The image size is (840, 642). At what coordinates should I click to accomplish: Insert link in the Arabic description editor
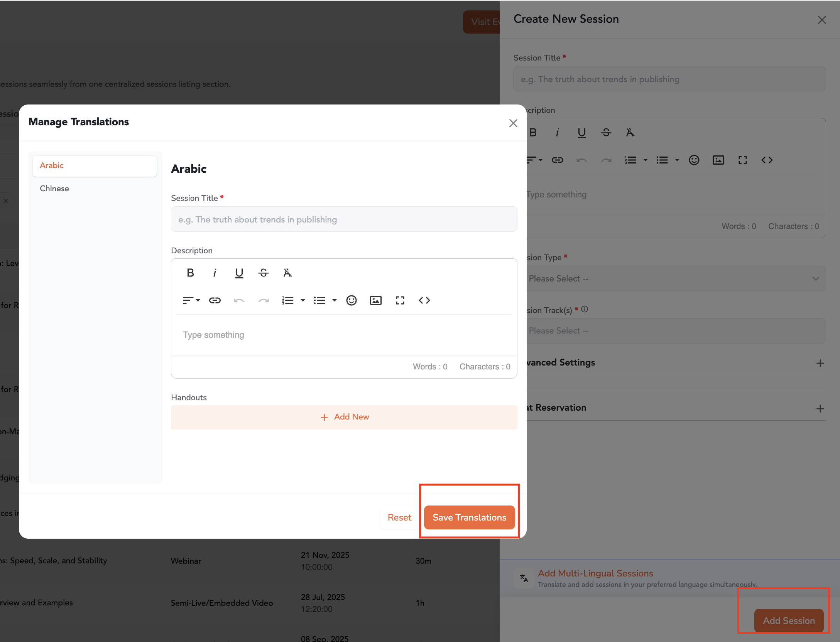point(215,300)
